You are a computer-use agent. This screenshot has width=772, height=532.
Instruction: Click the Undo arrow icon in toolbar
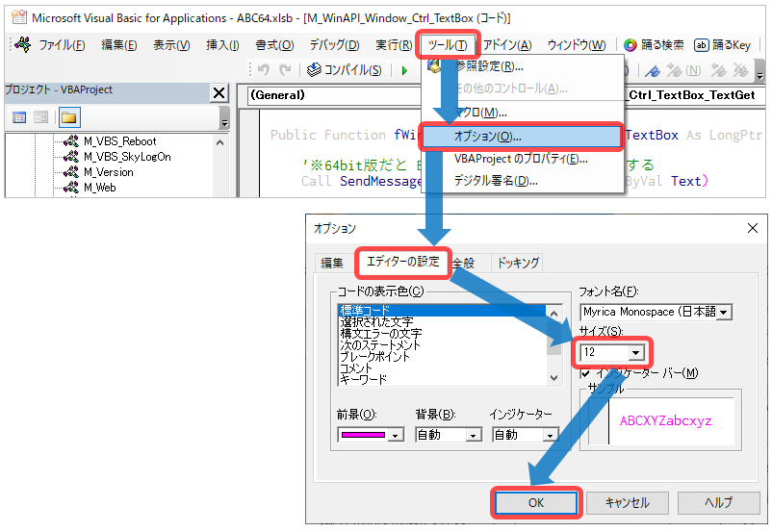click(264, 70)
